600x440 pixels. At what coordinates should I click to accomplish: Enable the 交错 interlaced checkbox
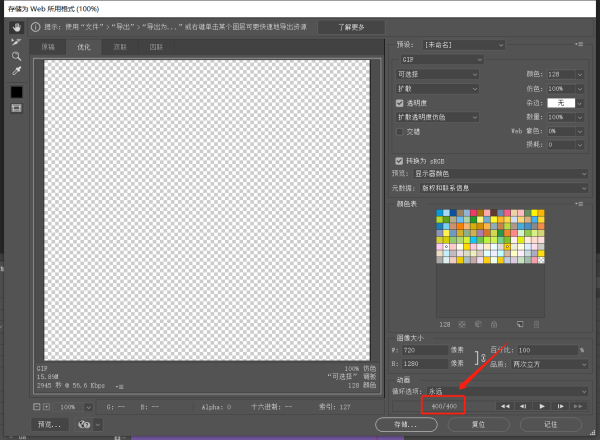pos(401,131)
